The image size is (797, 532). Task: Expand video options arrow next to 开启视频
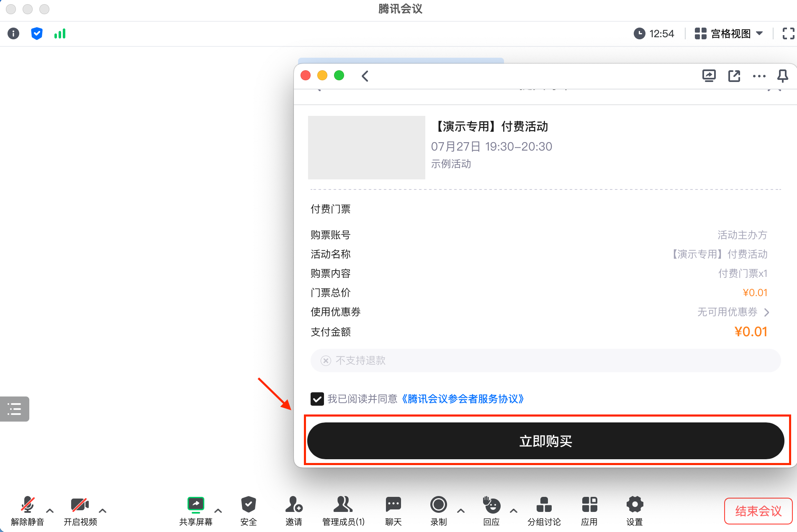point(103,511)
